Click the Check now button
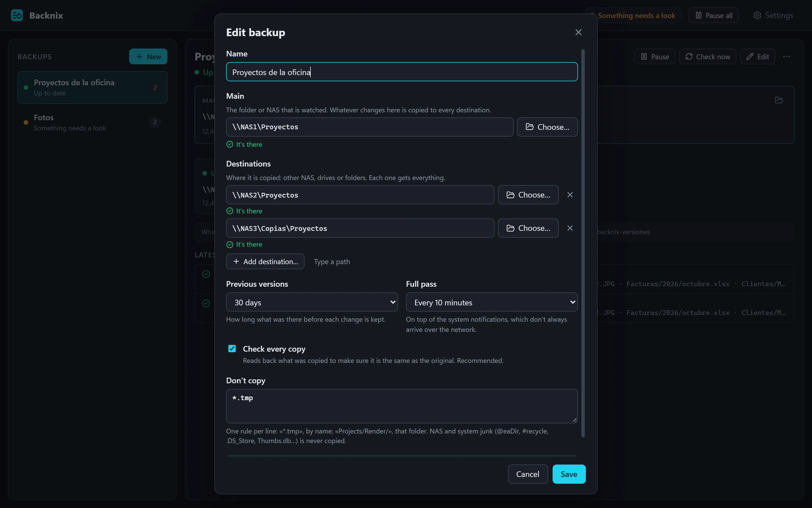This screenshot has width=812, height=508. (707, 56)
